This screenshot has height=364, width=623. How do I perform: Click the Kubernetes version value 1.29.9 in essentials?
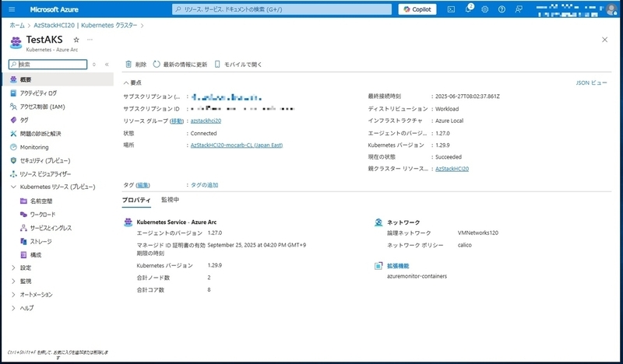pos(442,145)
